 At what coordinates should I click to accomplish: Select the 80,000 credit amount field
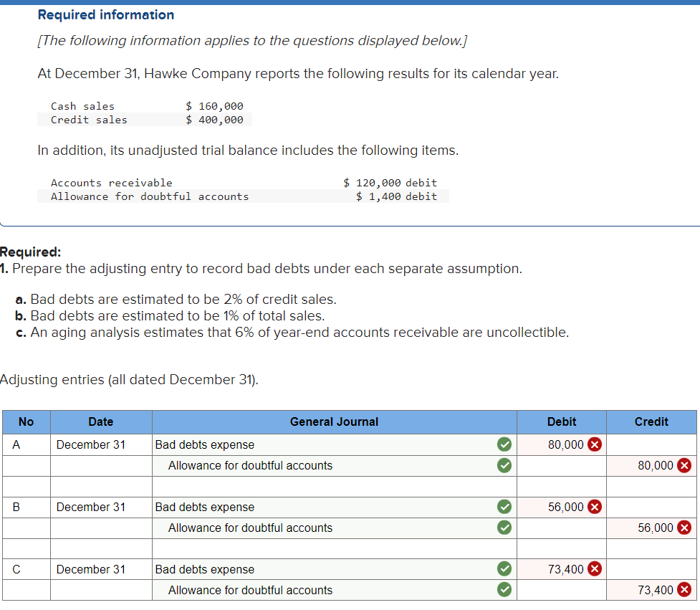tap(651, 466)
